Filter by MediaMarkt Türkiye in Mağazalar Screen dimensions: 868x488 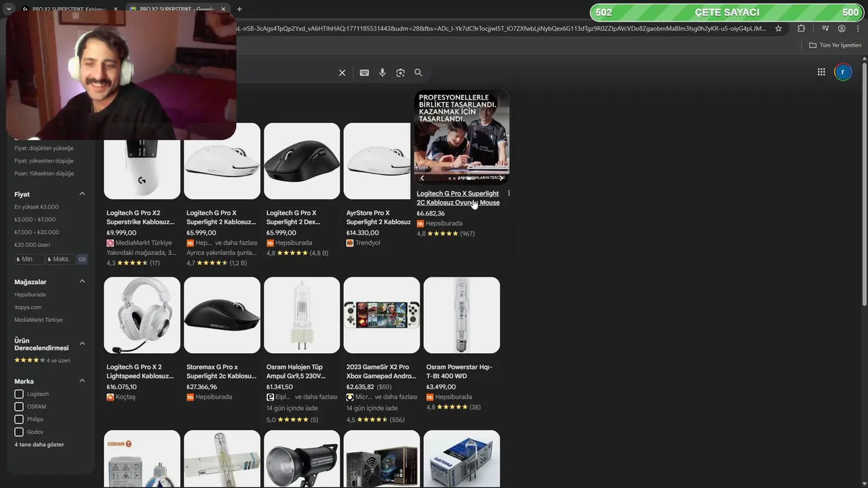coord(38,320)
